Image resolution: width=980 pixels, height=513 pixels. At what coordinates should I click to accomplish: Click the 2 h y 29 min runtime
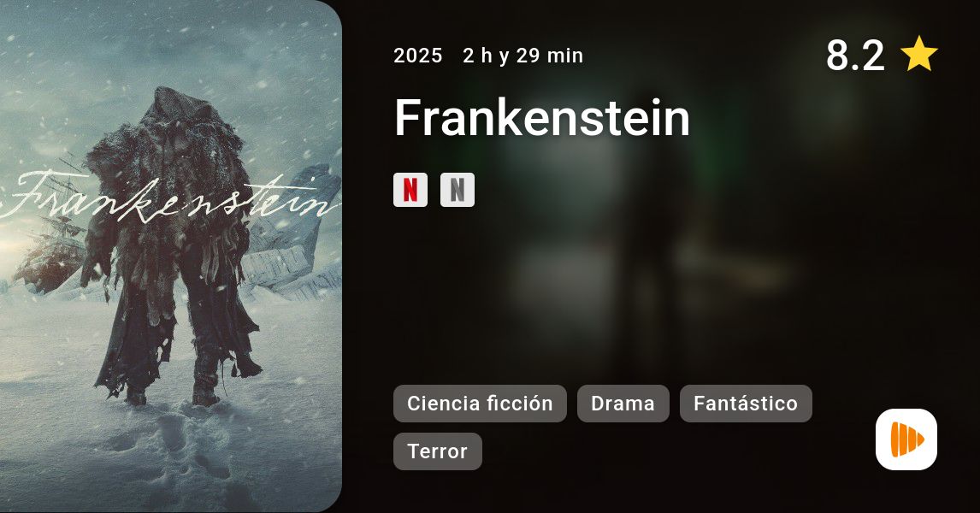point(523,56)
